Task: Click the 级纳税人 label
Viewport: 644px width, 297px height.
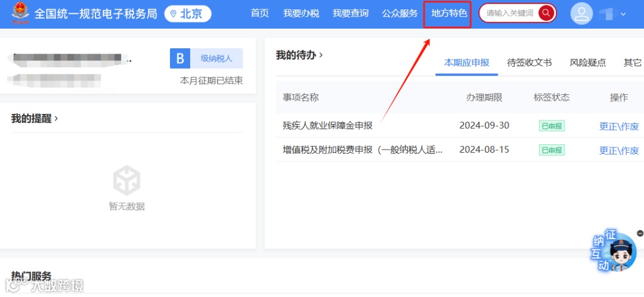Action: (216, 58)
